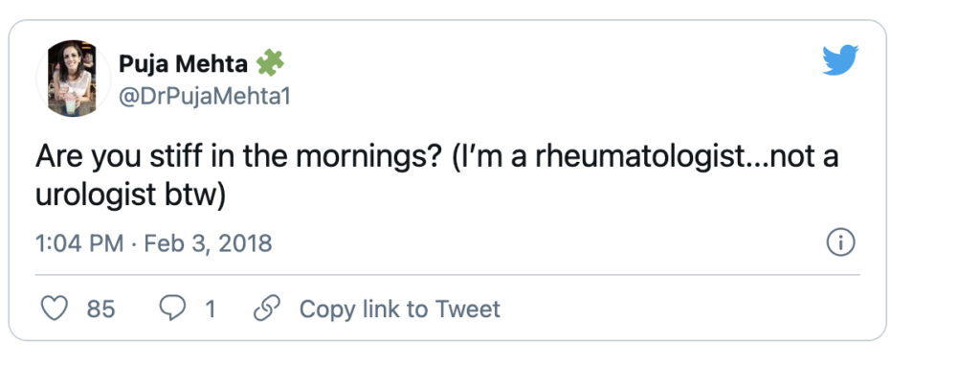Click the word "mornings?" in tweet
The image size is (980, 367).
point(366,158)
